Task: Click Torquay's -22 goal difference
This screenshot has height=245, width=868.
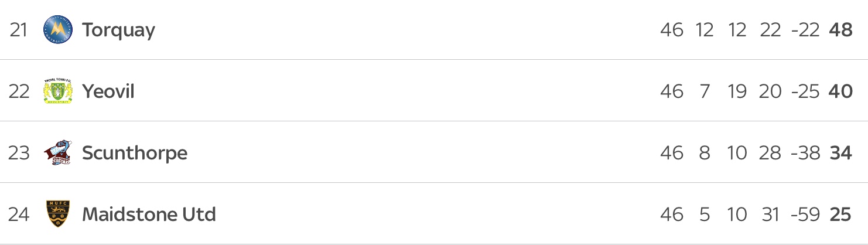Action: [805, 30]
